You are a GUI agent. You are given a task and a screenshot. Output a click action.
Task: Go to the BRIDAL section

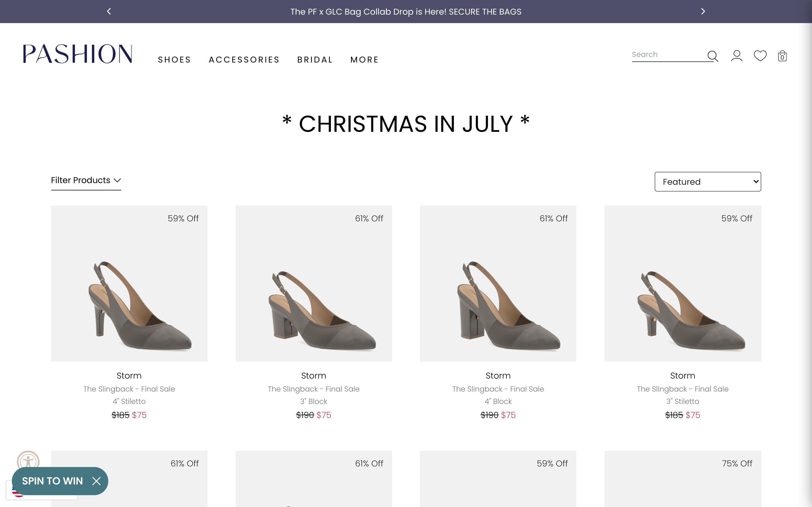click(315, 59)
